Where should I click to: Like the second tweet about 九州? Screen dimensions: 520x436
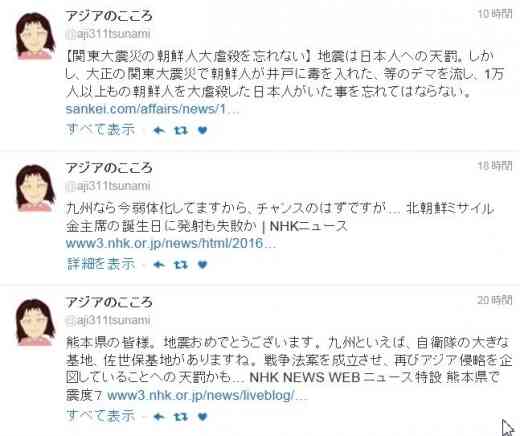tap(202, 265)
